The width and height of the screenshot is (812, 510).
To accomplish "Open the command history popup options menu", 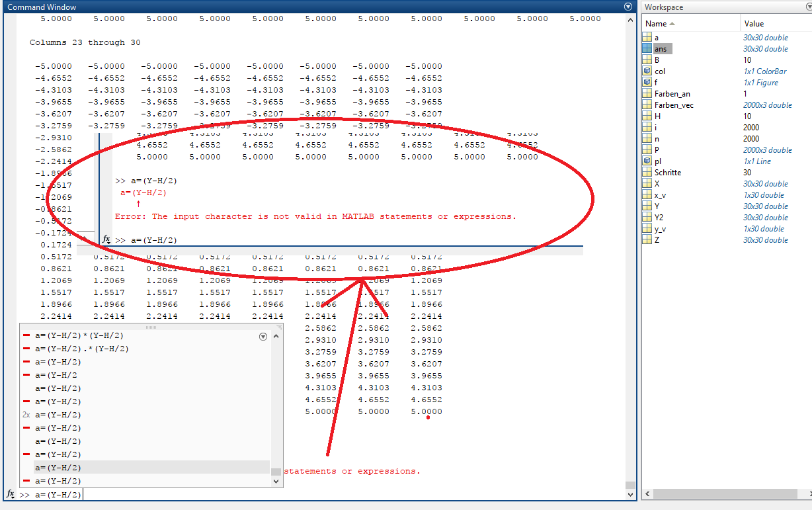I will [263, 337].
